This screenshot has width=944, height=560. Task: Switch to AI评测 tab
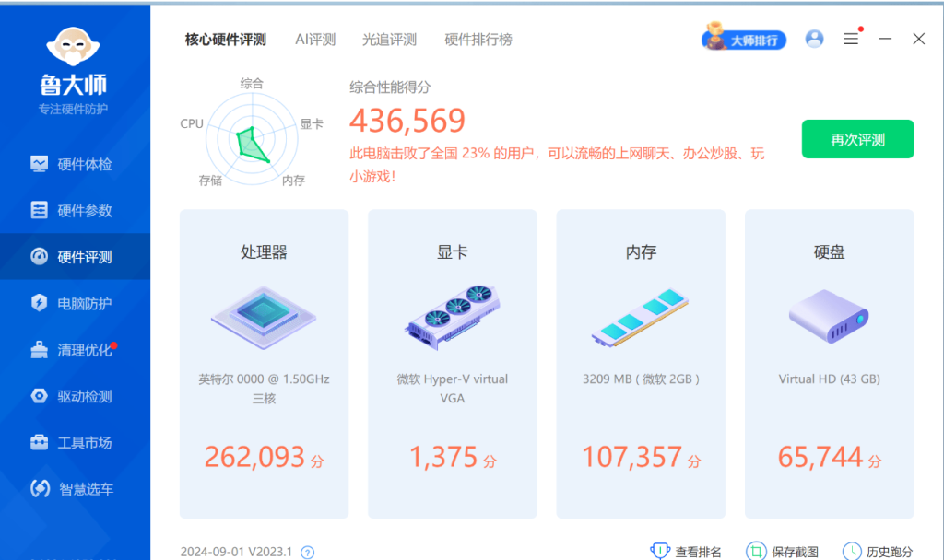315,40
